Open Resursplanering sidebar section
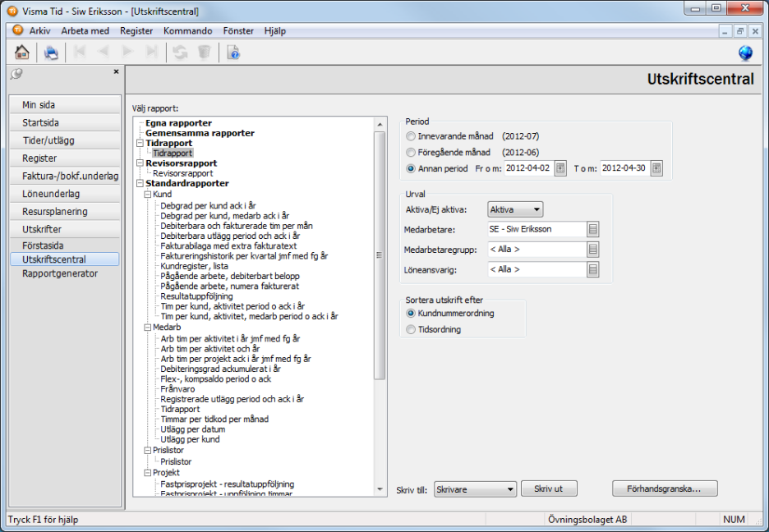The image size is (769, 532). 65,212
